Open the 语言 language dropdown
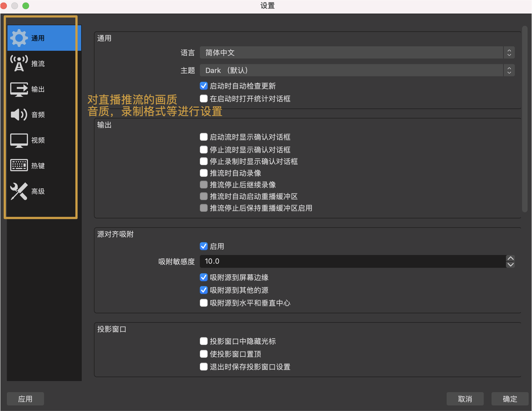 coord(357,53)
